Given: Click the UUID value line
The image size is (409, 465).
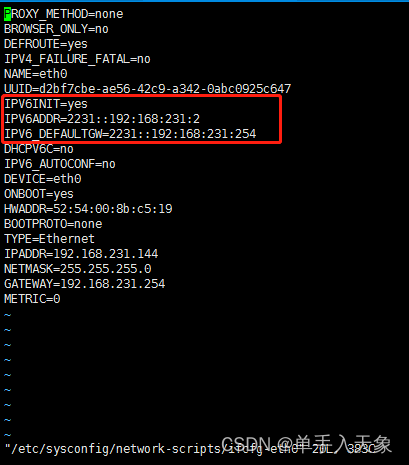Looking at the screenshot, I should tap(148, 89).
